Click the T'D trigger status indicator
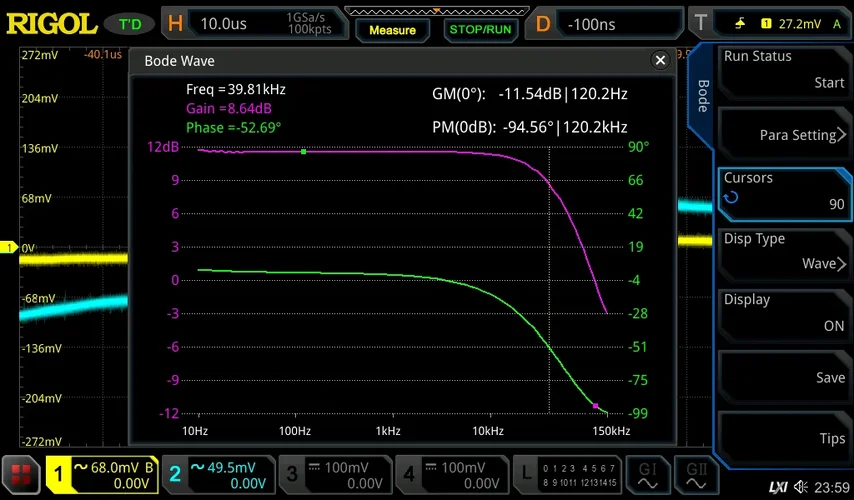This screenshot has width=854, height=500. pos(130,24)
